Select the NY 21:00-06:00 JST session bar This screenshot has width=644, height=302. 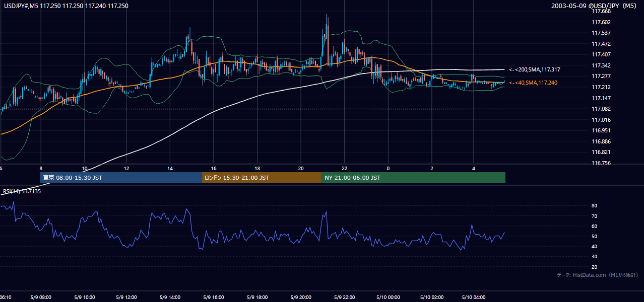[x=414, y=178]
